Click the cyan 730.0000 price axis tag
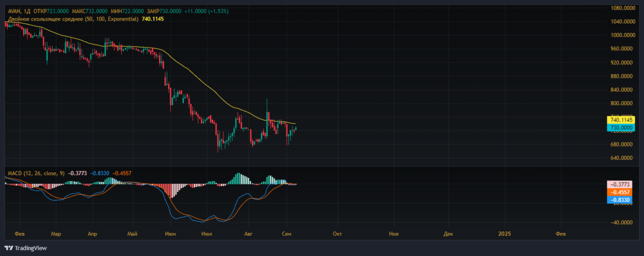 [x=620, y=128]
